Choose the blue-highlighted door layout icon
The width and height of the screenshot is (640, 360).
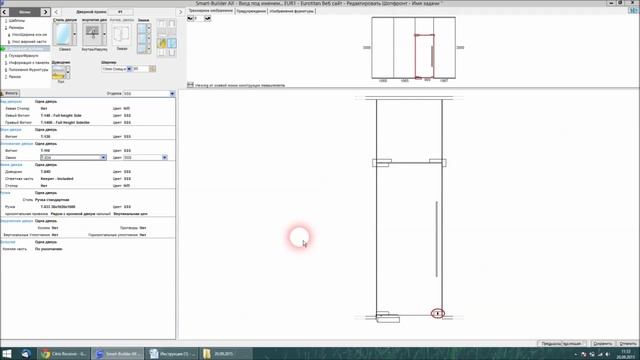click(172, 42)
